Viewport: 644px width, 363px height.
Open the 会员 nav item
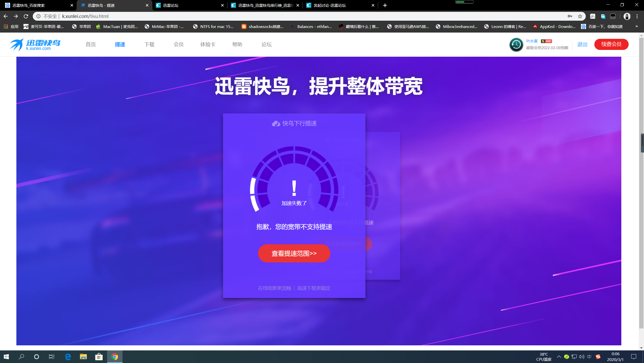click(178, 44)
